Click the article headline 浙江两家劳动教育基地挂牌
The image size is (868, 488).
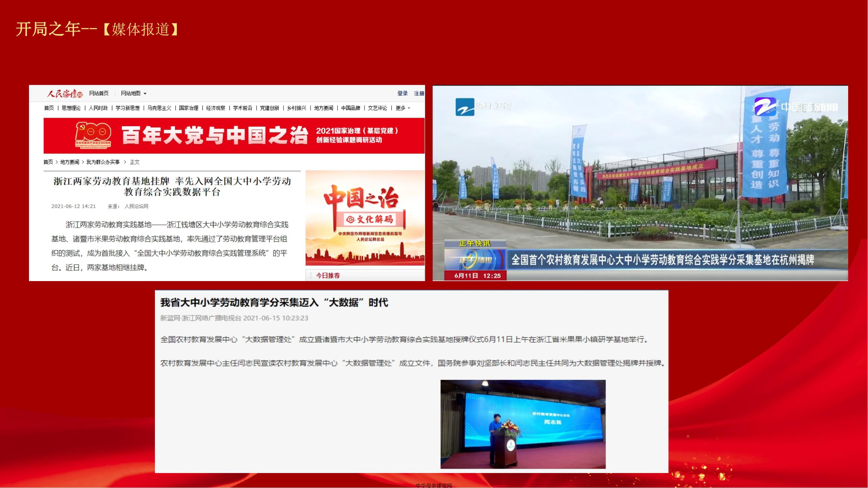(172, 186)
